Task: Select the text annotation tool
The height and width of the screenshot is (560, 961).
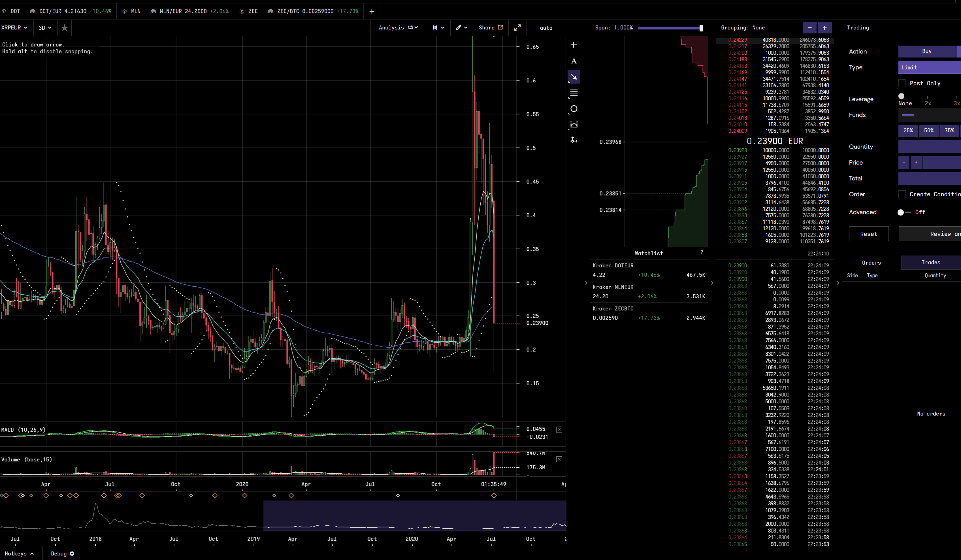Action: 574,61
